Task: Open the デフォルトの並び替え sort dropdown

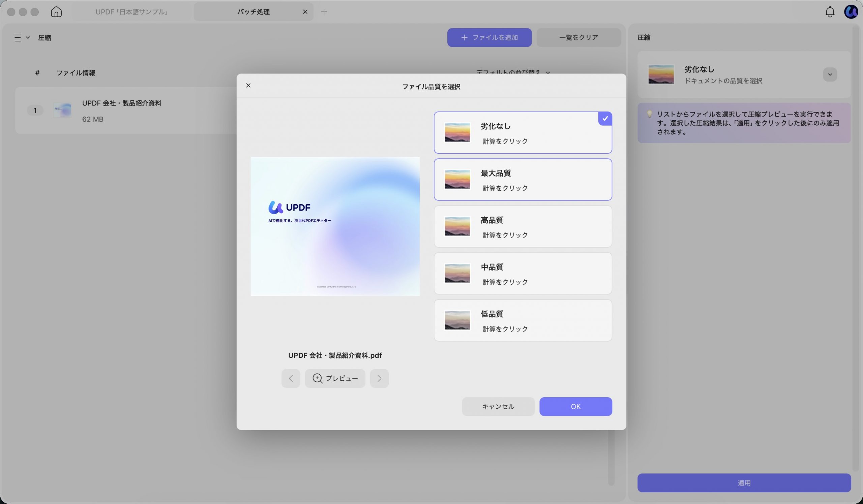Action: pyautogui.click(x=513, y=72)
